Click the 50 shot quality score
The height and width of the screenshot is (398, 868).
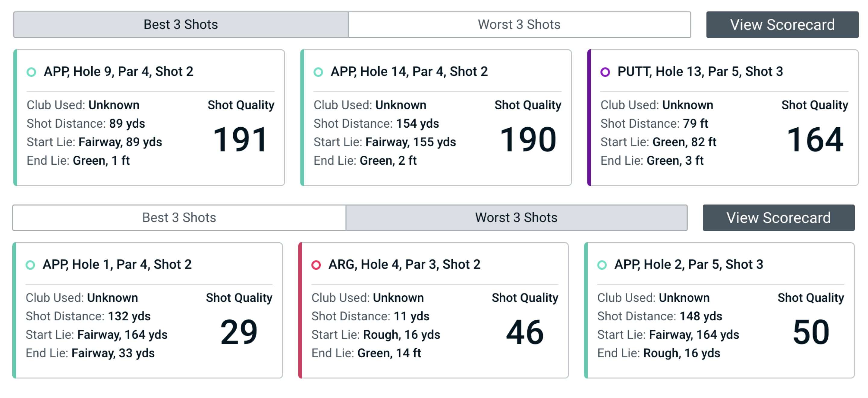point(811,332)
